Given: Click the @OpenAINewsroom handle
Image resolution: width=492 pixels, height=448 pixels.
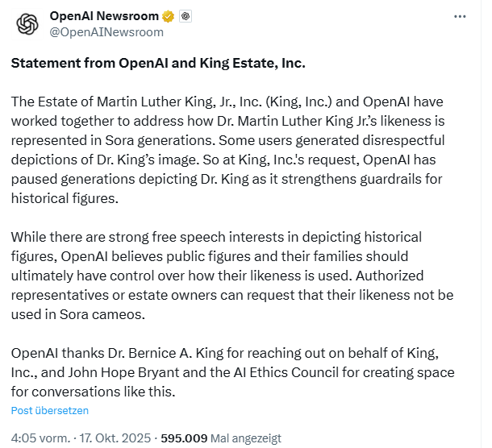Looking at the screenshot, I should point(106,32).
